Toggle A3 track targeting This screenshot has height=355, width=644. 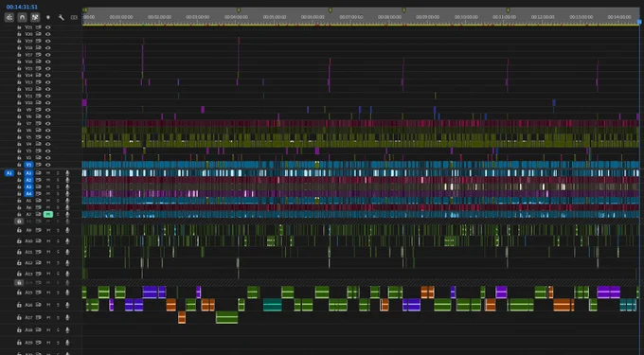(x=28, y=186)
